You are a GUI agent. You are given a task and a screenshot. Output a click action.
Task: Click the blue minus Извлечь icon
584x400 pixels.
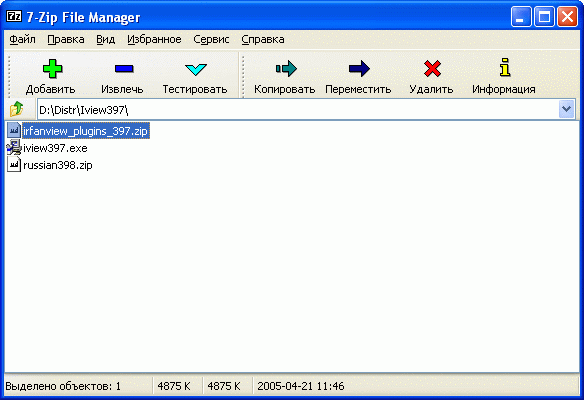tap(124, 69)
